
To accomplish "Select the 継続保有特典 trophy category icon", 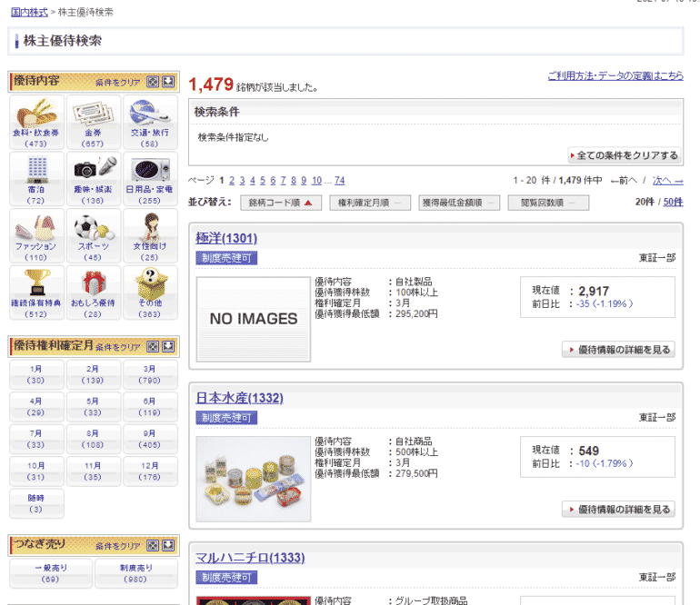I will coord(36,293).
